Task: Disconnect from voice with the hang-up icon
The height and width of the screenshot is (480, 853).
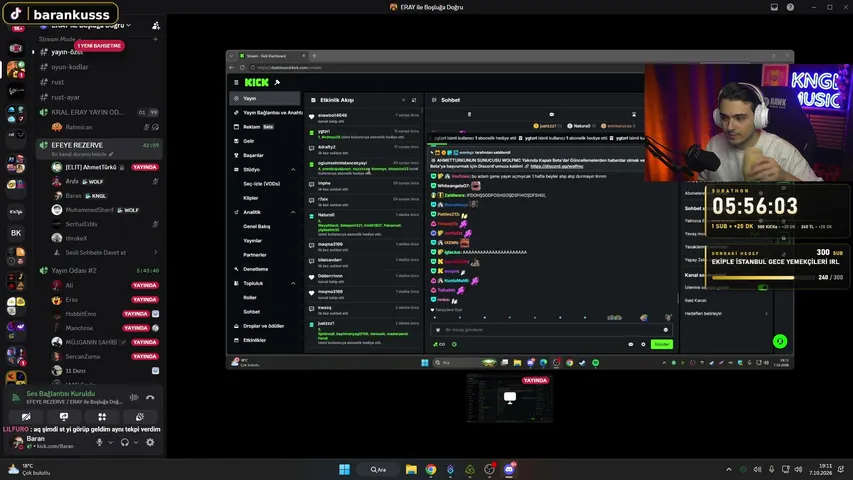Action: coord(150,397)
